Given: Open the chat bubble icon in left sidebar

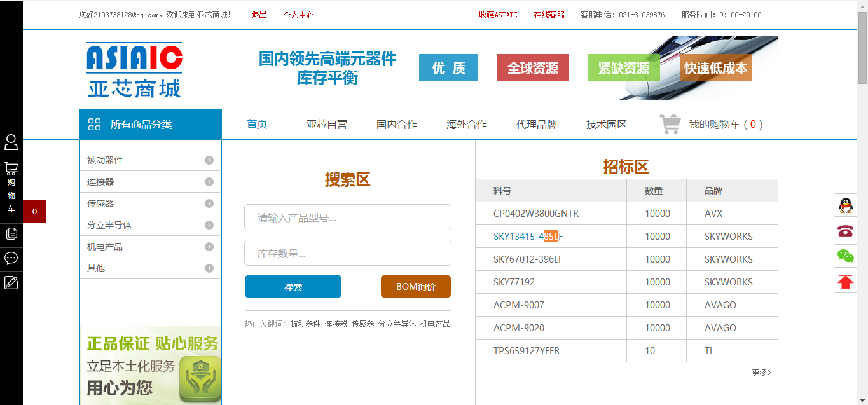Looking at the screenshot, I should click(11, 258).
